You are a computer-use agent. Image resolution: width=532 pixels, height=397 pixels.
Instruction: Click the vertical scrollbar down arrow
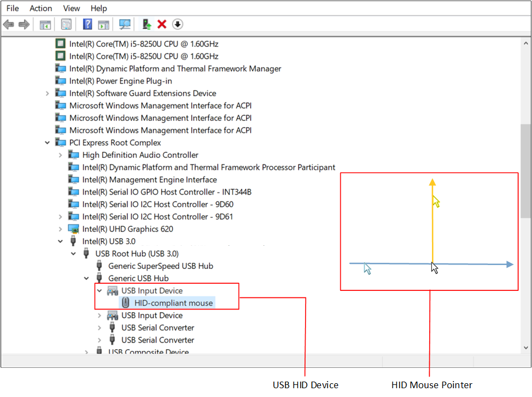526,348
